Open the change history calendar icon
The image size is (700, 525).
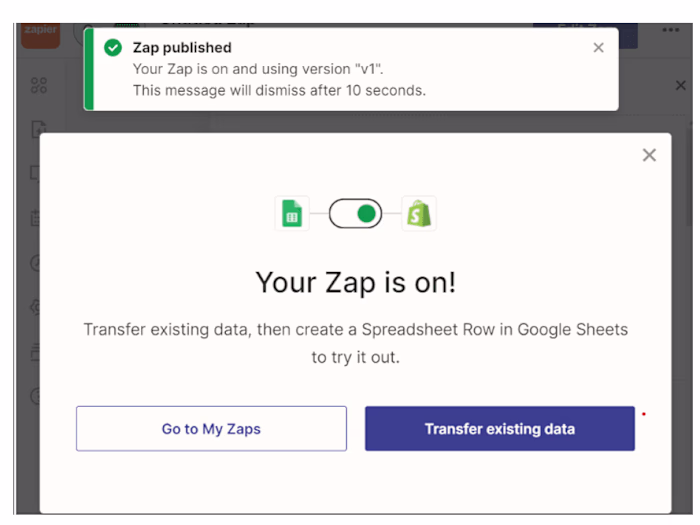(x=39, y=218)
